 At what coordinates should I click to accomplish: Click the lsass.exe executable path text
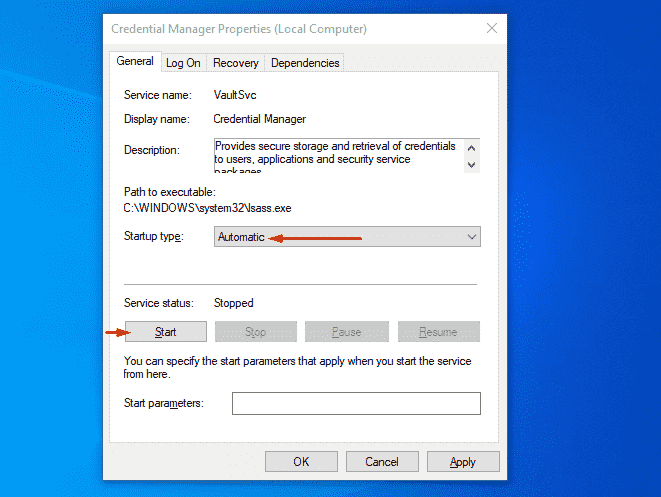[208, 207]
